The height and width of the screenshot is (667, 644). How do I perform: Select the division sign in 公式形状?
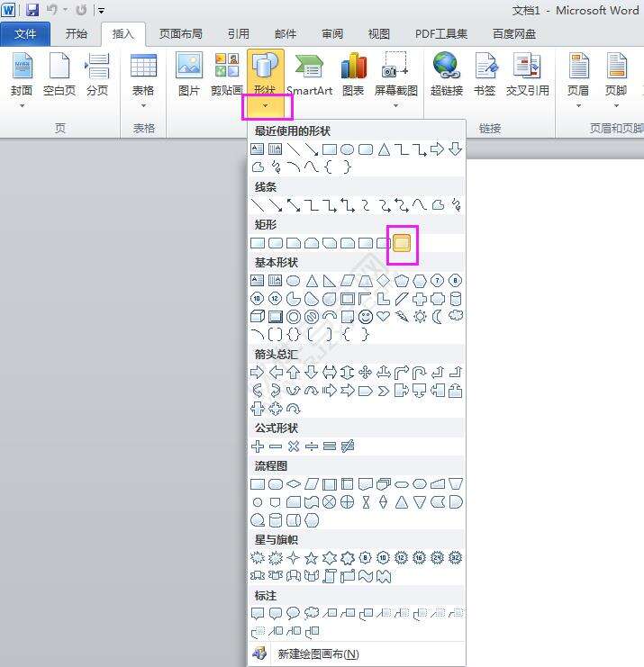click(312, 446)
